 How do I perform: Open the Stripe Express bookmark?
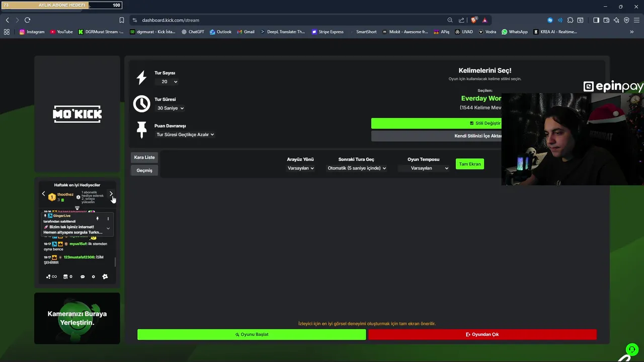(328, 32)
